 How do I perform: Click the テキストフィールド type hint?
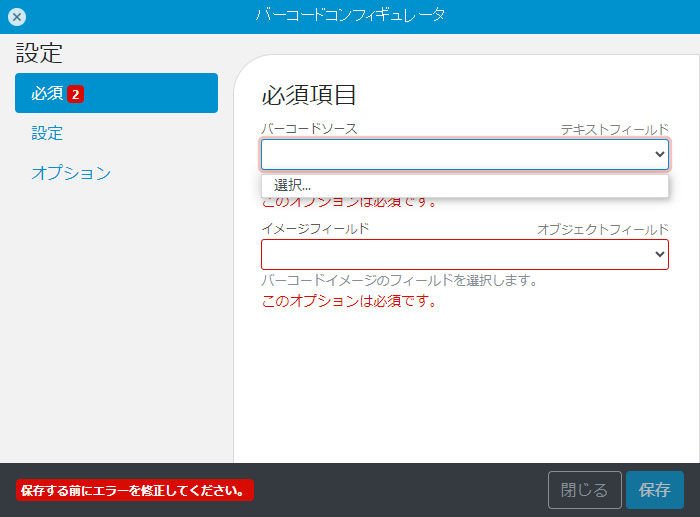point(614,129)
